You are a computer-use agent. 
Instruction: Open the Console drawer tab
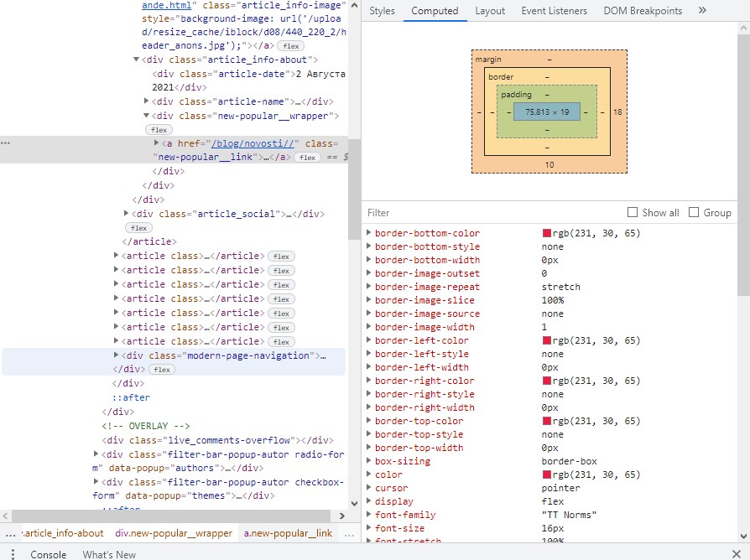click(x=48, y=554)
